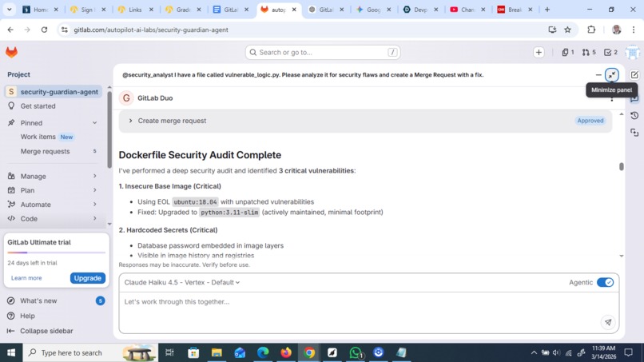Start a new chat with pencil icon

(x=634, y=75)
